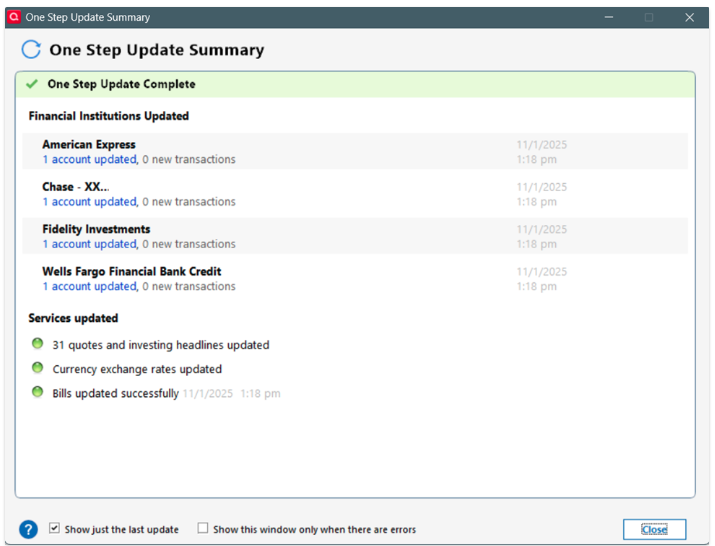Uncheck Show just the last update
Image resolution: width=715 pixels, height=546 pixels.
click(54, 528)
